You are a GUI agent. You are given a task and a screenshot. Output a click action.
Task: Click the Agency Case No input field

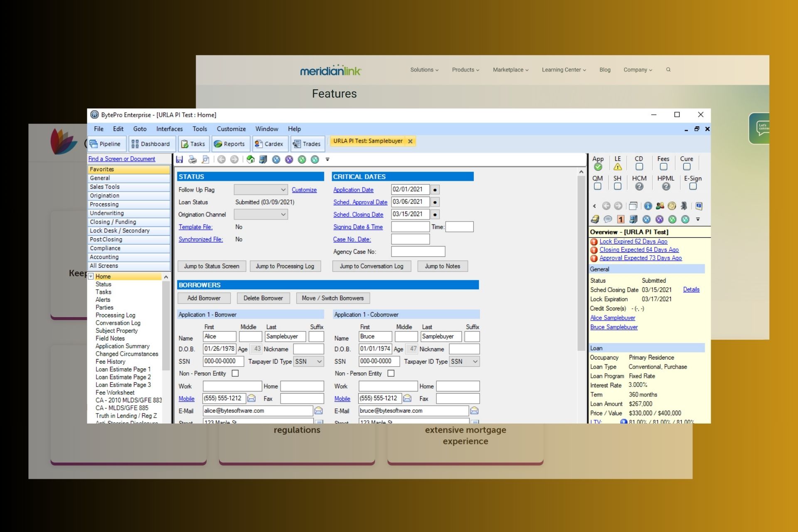point(417,251)
